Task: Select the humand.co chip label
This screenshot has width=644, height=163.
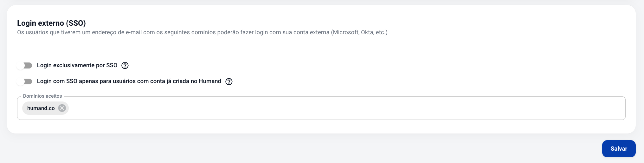Action: [41, 108]
